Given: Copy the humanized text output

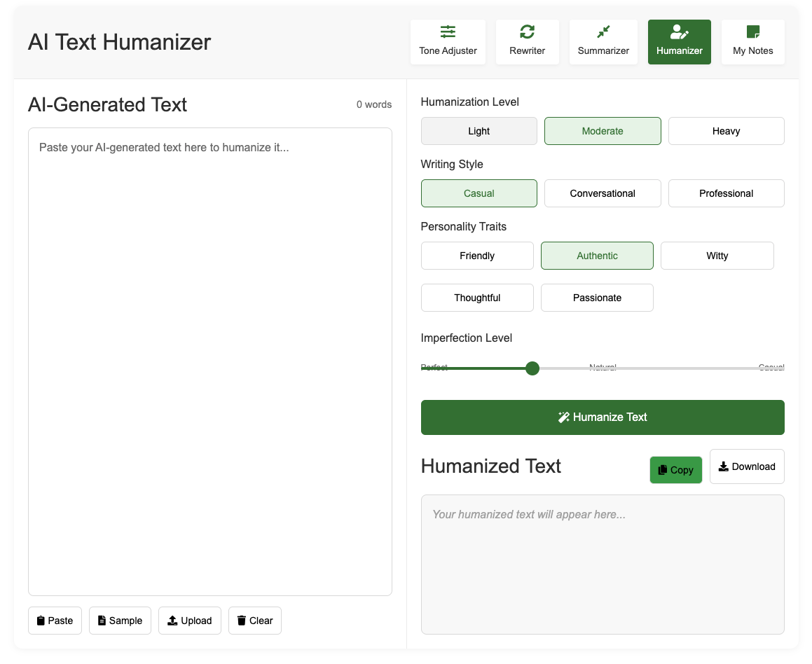Looking at the screenshot, I should pos(676,470).
